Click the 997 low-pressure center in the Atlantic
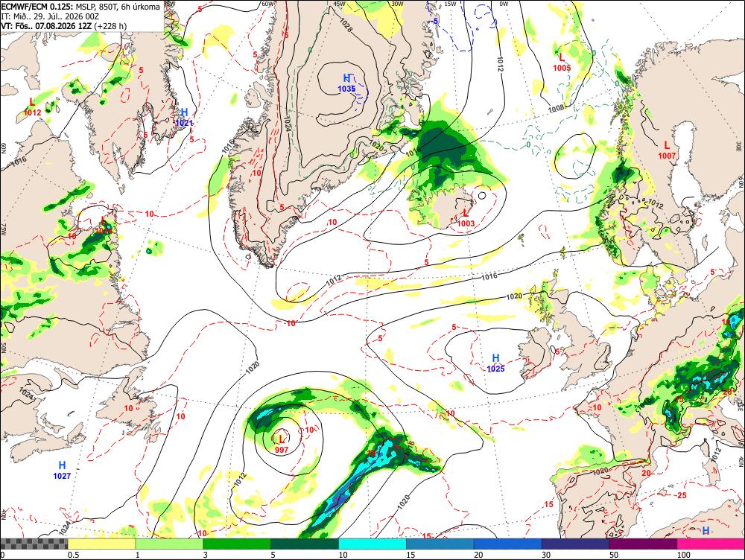745x560 pixels. [282, 444]
